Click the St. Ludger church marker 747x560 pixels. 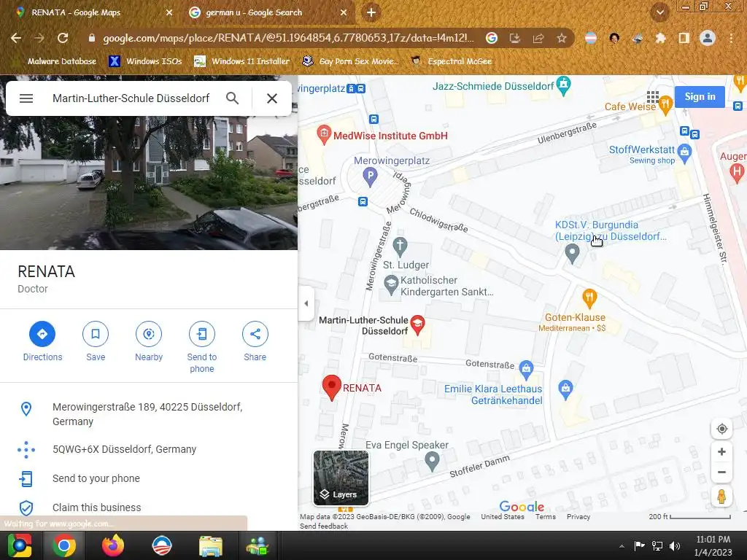(x=400, y=246)
